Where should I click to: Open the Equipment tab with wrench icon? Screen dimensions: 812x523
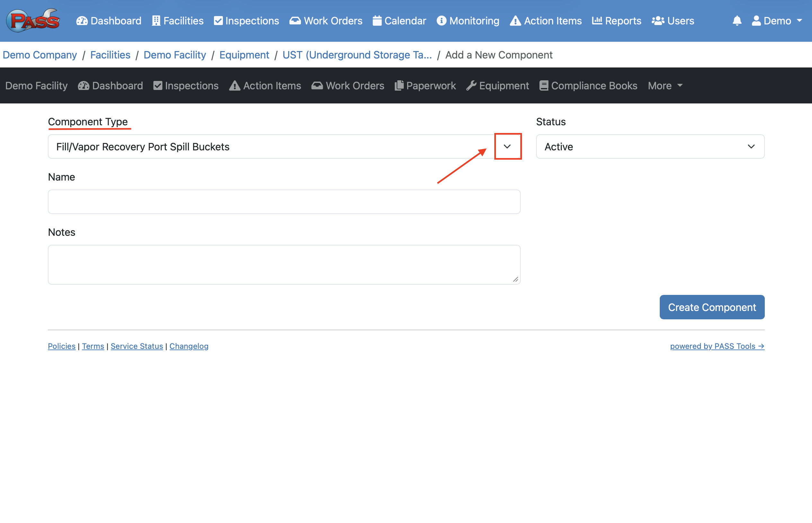click(x=497, y=85)
